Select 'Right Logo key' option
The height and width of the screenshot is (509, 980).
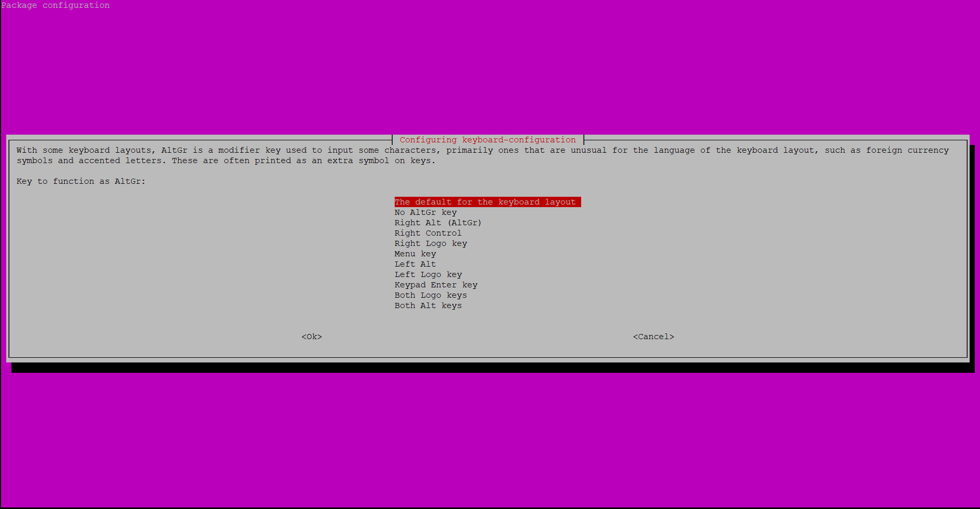click(431, 243)
